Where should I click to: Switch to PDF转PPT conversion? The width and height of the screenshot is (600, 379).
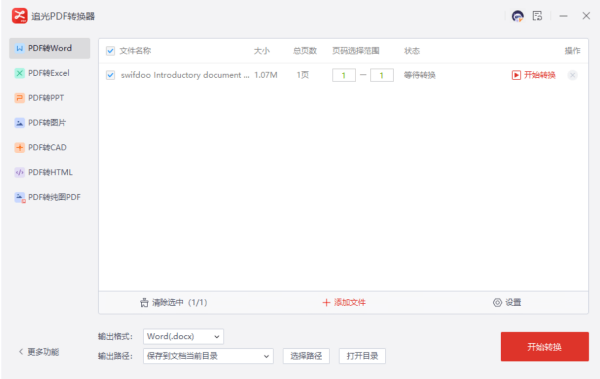pos(49,98)
